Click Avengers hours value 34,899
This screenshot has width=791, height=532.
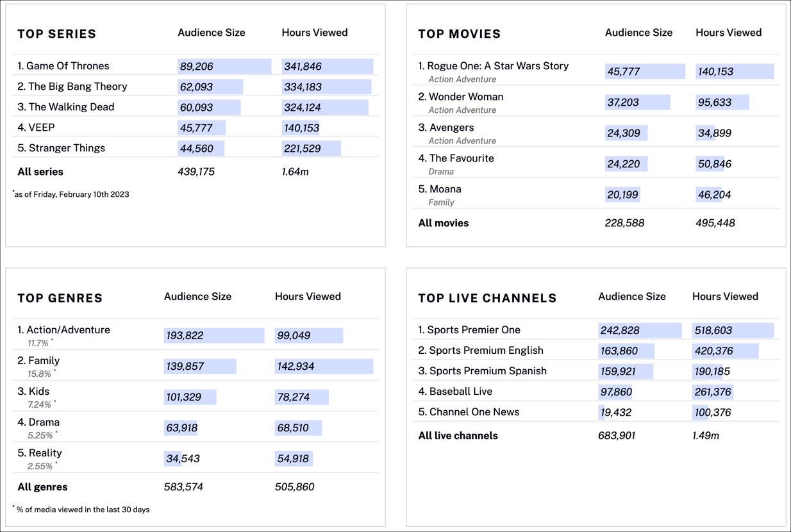tap(715, 133)
